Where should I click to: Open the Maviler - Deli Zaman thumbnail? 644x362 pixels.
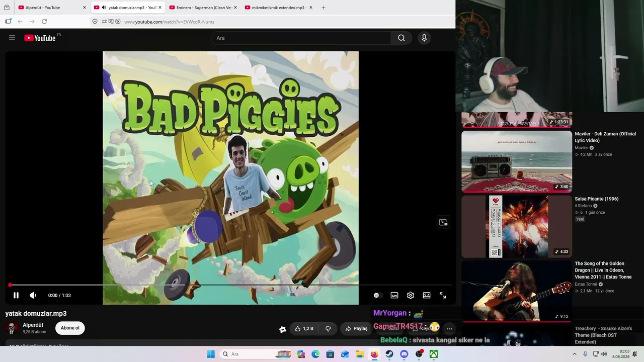tap(517, 162)
